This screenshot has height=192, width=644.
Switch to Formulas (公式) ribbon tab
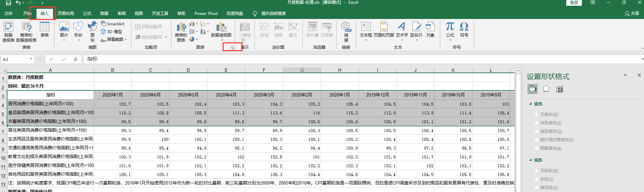[87, 14]
